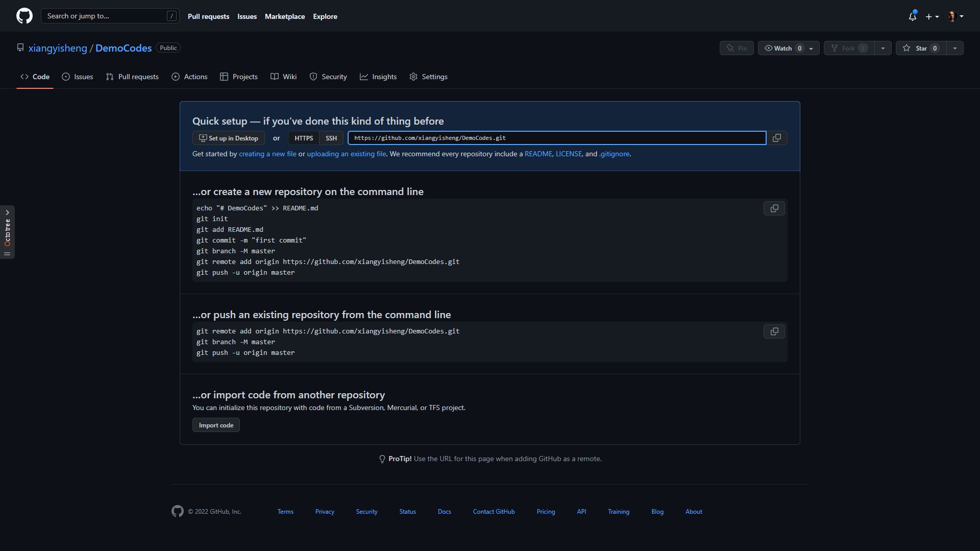
Task: Expand the Star lists dropdown arrow
Action: (955, 48)
